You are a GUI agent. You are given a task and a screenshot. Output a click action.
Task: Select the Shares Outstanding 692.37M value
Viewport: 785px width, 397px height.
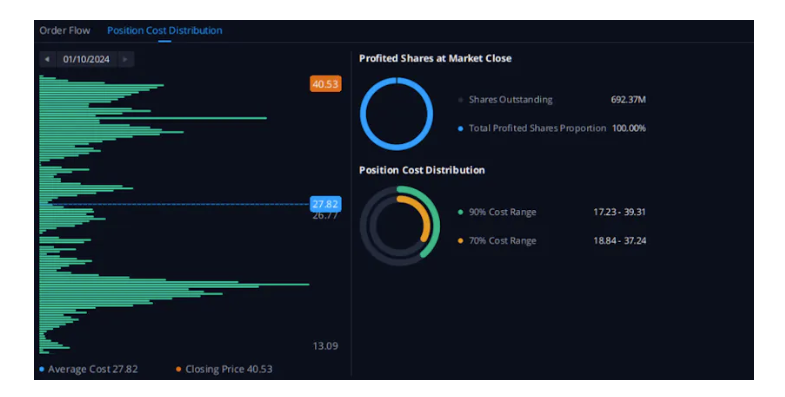pyautogui.click(x=628, y=100)
